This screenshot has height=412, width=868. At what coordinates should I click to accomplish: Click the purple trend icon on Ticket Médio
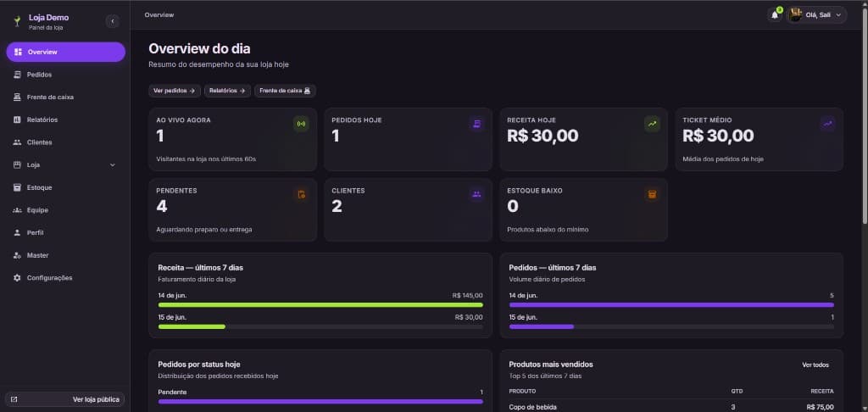(x=827, y=124)
